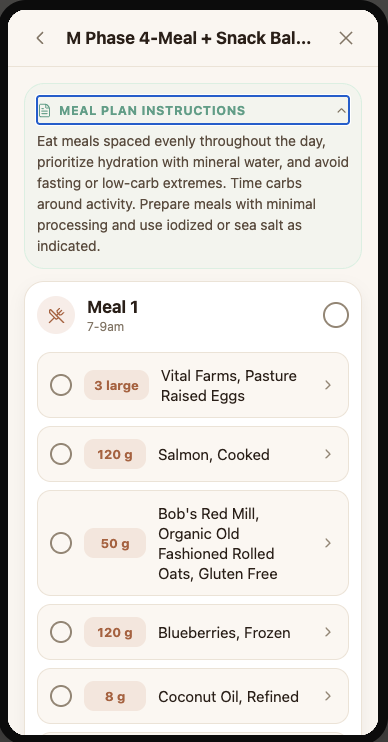Click the document icon beside Meal Plan Instructions

[44, 111]
